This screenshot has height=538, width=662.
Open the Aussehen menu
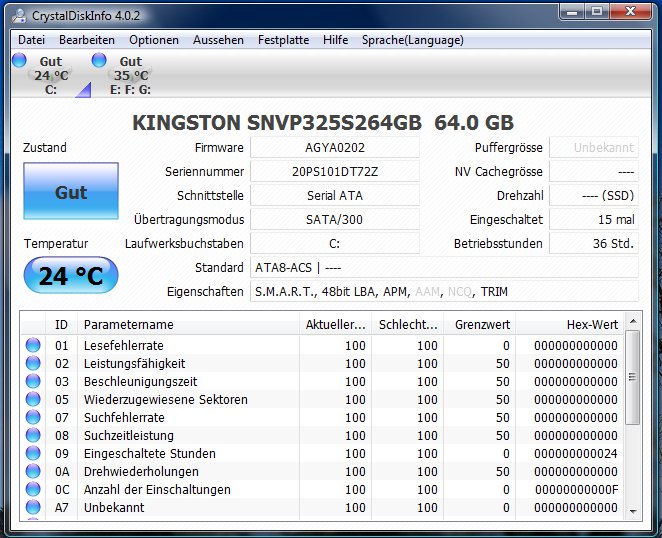point(218,40)
